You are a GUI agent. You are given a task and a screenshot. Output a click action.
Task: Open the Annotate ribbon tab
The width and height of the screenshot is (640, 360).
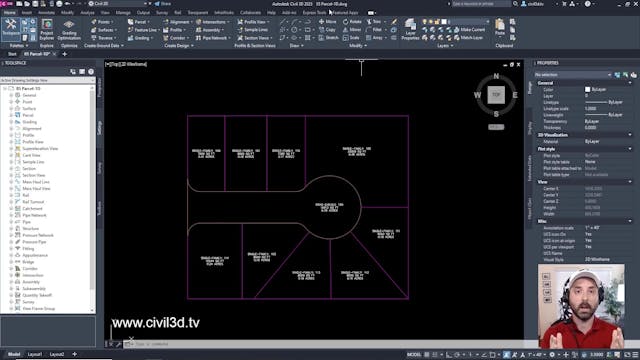[47, 13]
